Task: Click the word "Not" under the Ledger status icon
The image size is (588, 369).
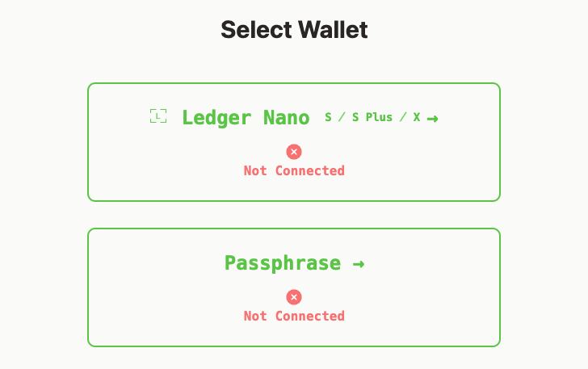Action: tap(255, 170)
